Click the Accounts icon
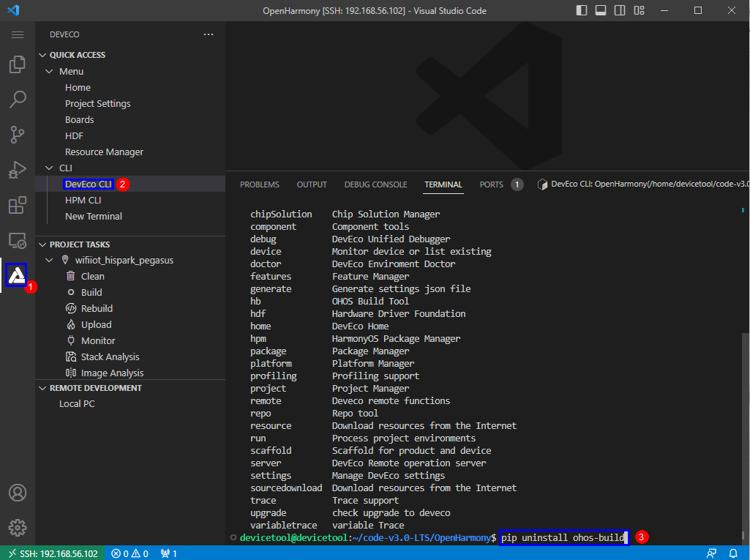The height and width of the screenshot is (560, 750). (x=18, y=493)
